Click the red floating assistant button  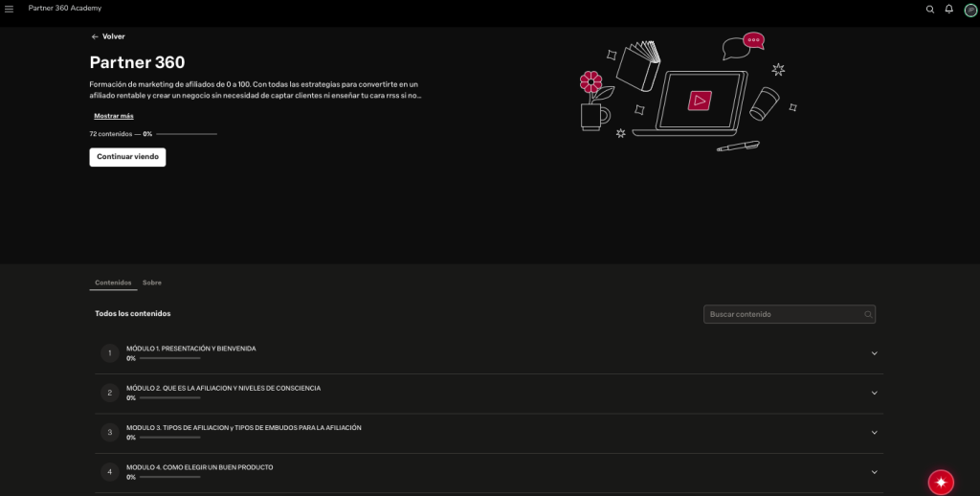[x=941, y=483]
